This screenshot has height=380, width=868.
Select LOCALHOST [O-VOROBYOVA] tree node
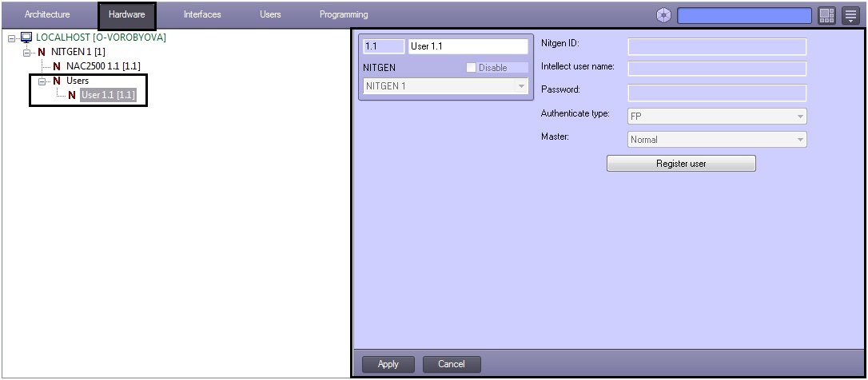[101, 38]
